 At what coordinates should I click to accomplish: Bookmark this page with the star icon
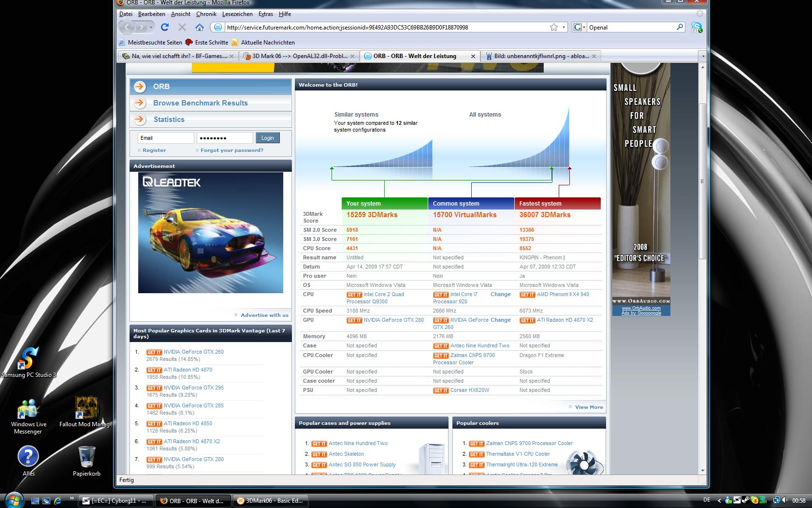[554, 27]
